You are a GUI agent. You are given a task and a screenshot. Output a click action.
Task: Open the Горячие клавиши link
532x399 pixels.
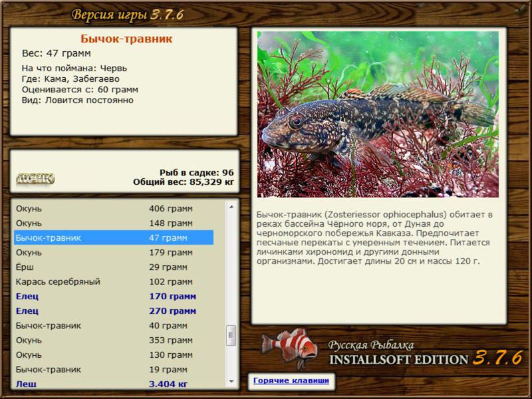pyautogui.click(x=291, y=380)
